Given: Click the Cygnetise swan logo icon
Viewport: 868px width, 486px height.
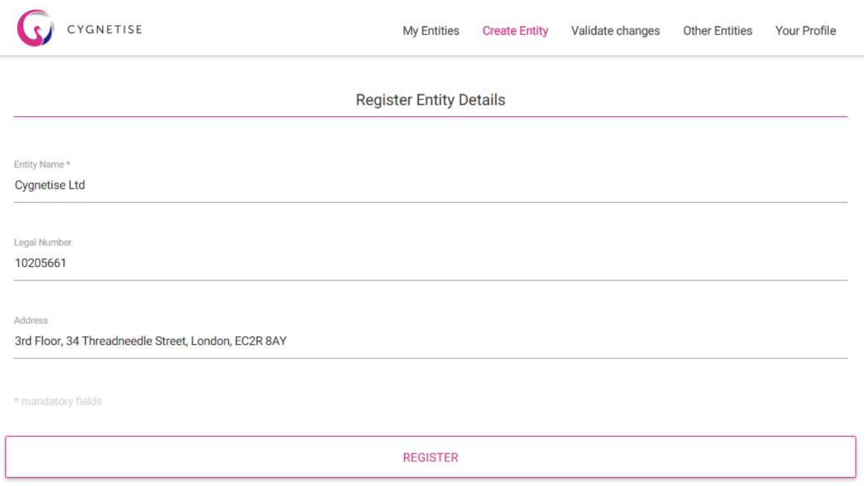Looking at the screenshot, I should [36, 29].
